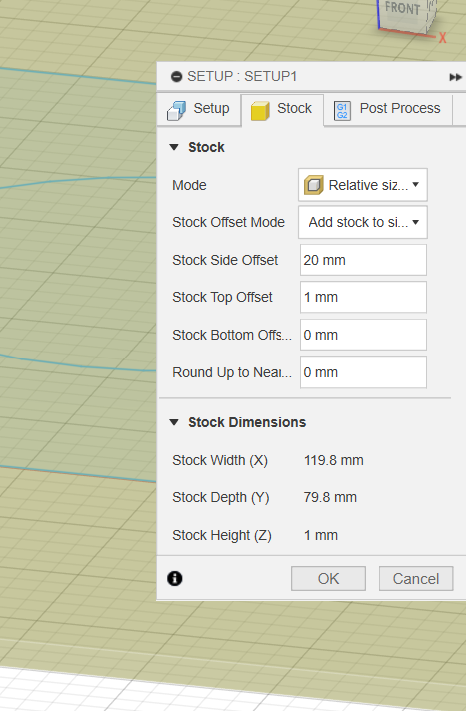Viewport: 466px width, 711px height.
Task: Edit the Stock Bottom Offset field
Action: point(363,335)
